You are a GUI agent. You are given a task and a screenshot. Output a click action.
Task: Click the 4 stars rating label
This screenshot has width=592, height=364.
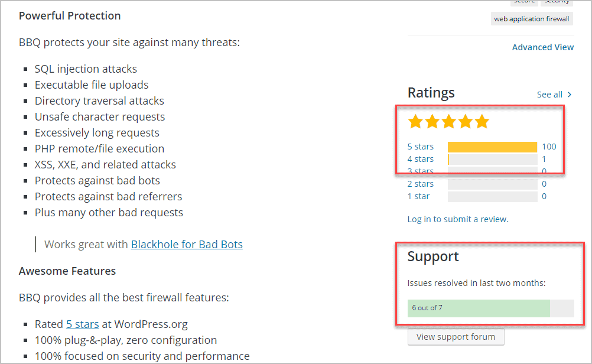tap(420, 158)
